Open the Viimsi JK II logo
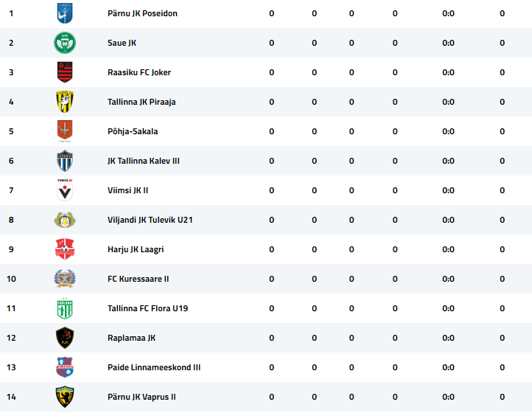 coord(65,190)
